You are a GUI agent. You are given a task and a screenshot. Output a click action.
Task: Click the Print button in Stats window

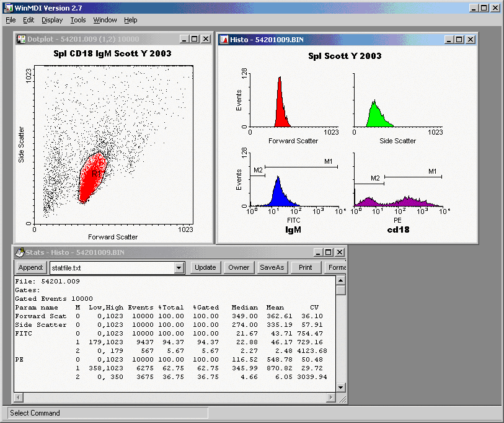point(306,267)
